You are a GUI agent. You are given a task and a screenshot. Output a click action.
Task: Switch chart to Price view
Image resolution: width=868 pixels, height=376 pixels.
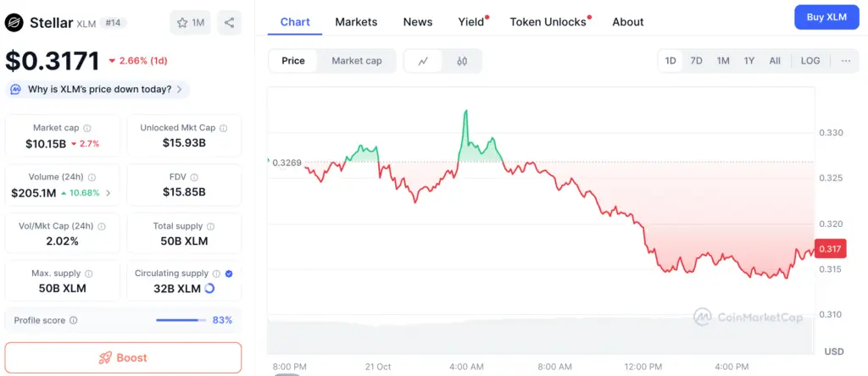(293, 61)
